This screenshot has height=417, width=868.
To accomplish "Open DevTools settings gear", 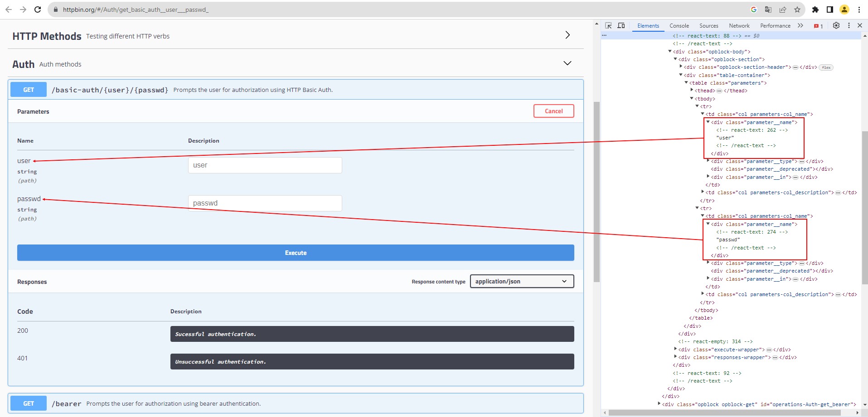I will [x=836, y=26].
